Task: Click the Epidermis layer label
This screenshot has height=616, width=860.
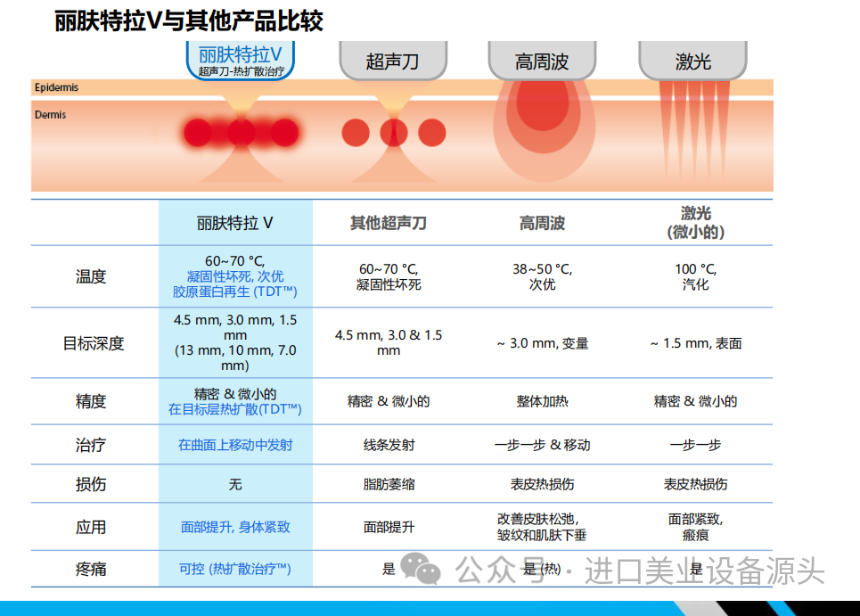Action: pos(56,87)
